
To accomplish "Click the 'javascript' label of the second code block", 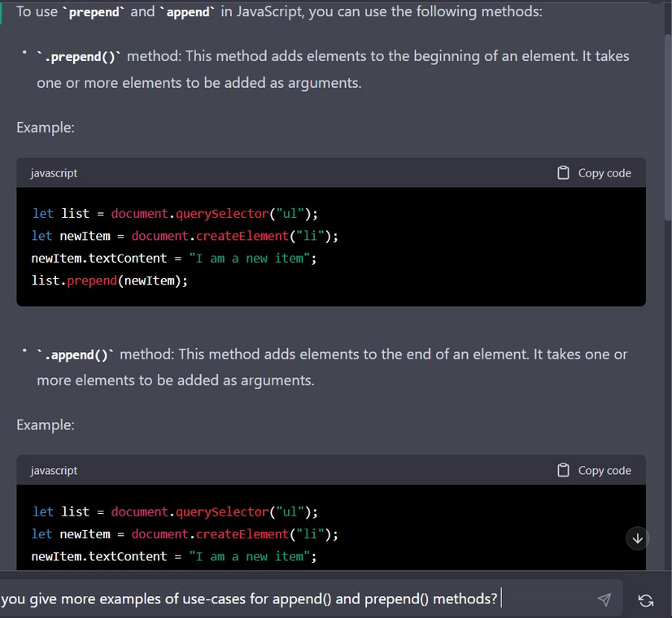I will [54, 471].
